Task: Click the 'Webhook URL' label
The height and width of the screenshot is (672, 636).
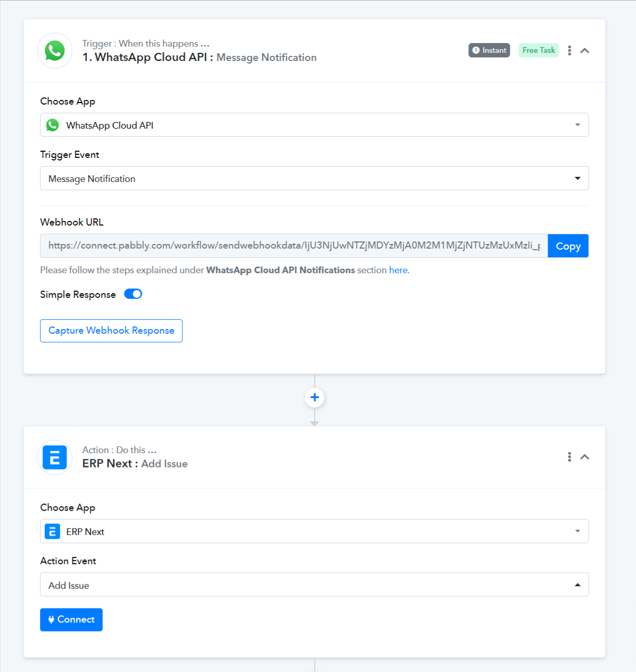Action: pyautogui.click(x=72, y=222)
